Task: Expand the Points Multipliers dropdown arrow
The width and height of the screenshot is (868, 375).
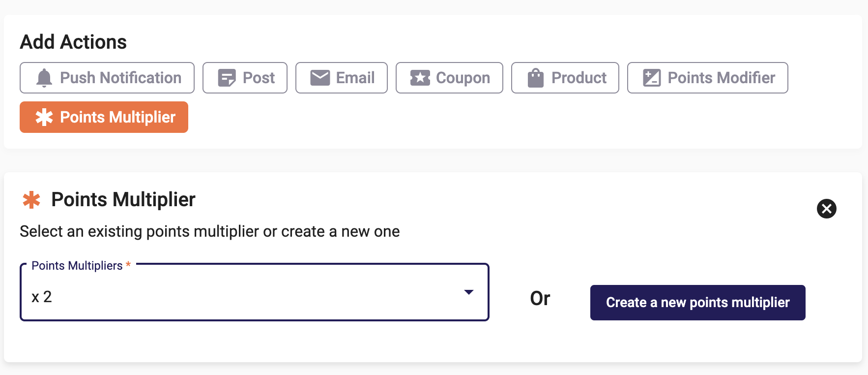Action: pyautogui.click(x=469, y=292)
